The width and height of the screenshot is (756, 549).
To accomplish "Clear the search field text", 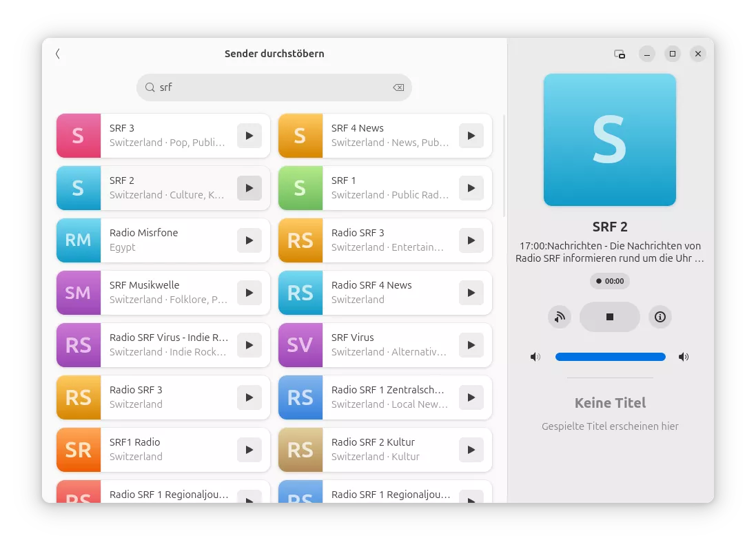I will [398, 87].
